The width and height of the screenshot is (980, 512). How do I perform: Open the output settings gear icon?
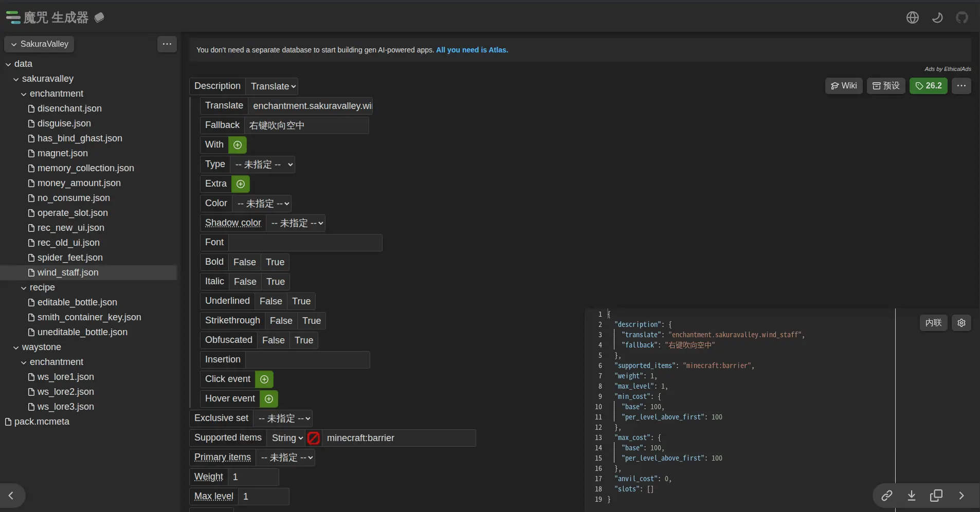point(961,323)
